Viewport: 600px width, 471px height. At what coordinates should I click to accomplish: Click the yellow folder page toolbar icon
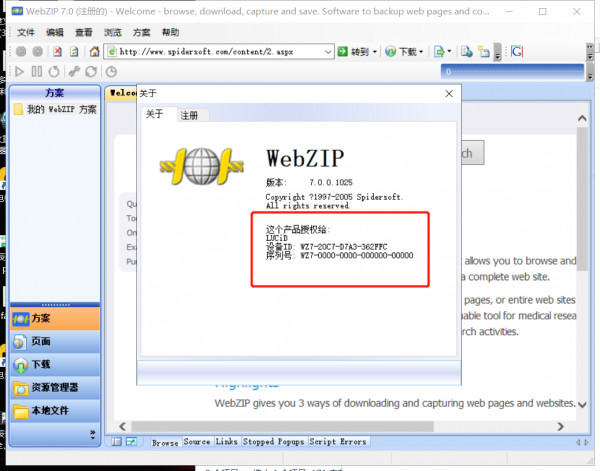[484, 51]
